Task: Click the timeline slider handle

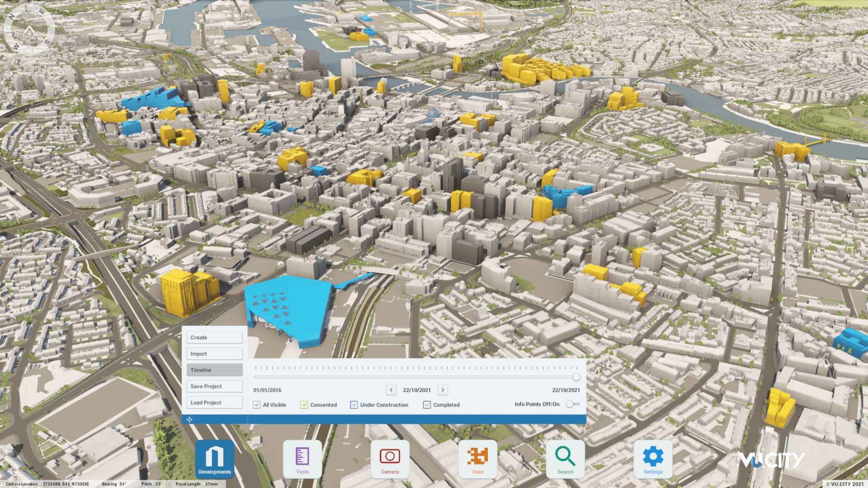Action: 576,377
